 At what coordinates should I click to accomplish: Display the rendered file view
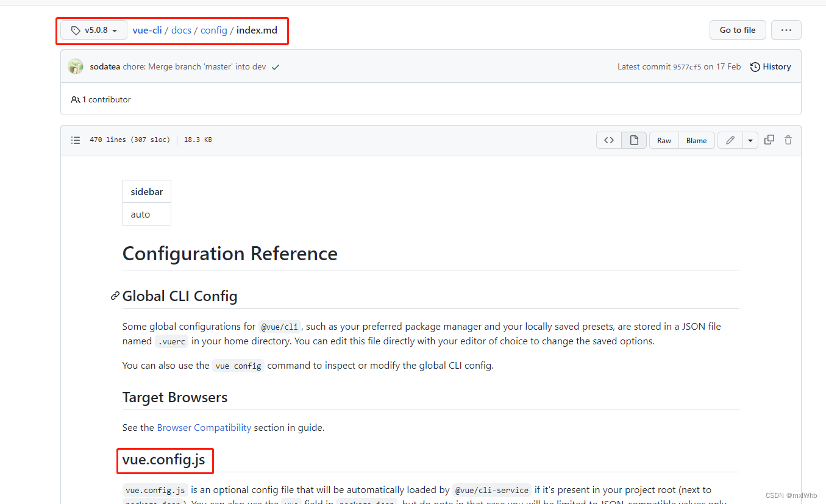pos(634,140)
